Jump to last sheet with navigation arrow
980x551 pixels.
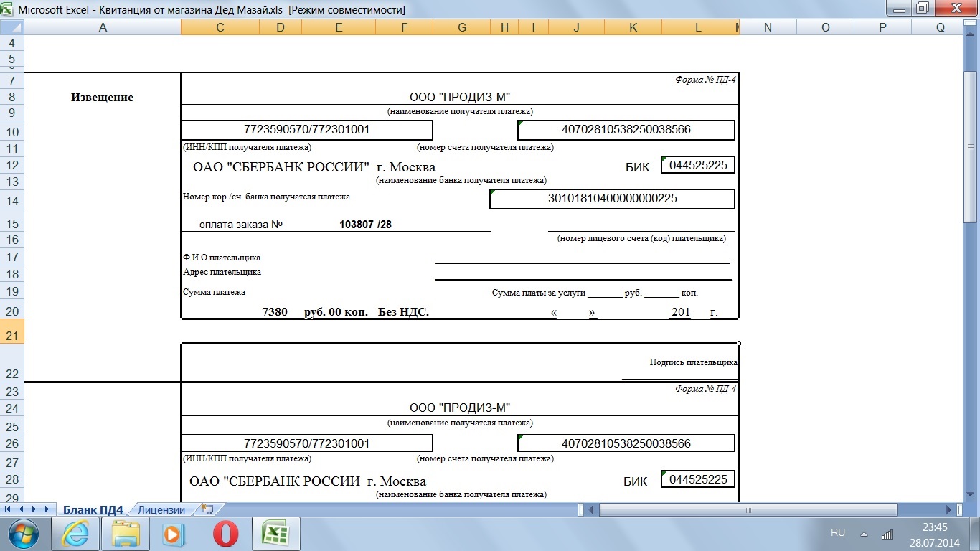click(47, 509)
